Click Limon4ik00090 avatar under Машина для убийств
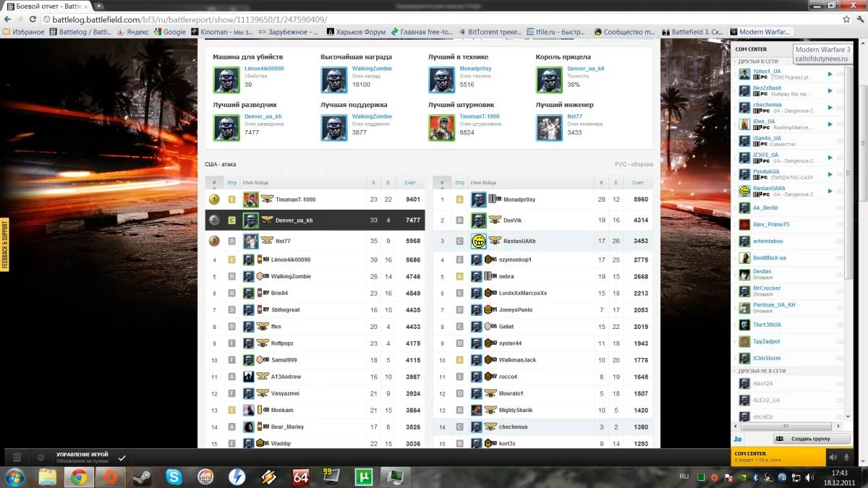Image resolution: width=868 pixels, height=488 pixels. [x=226, y=80]
